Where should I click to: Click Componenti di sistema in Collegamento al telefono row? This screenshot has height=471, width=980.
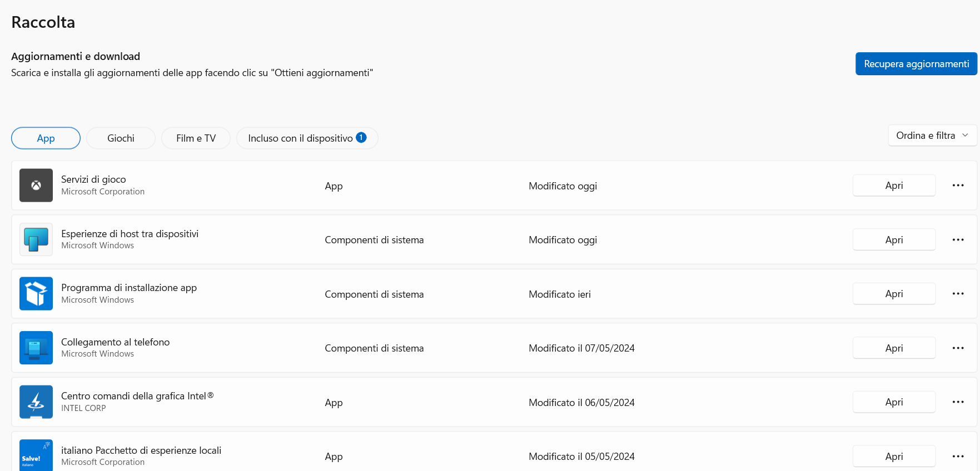coord(374,348)
